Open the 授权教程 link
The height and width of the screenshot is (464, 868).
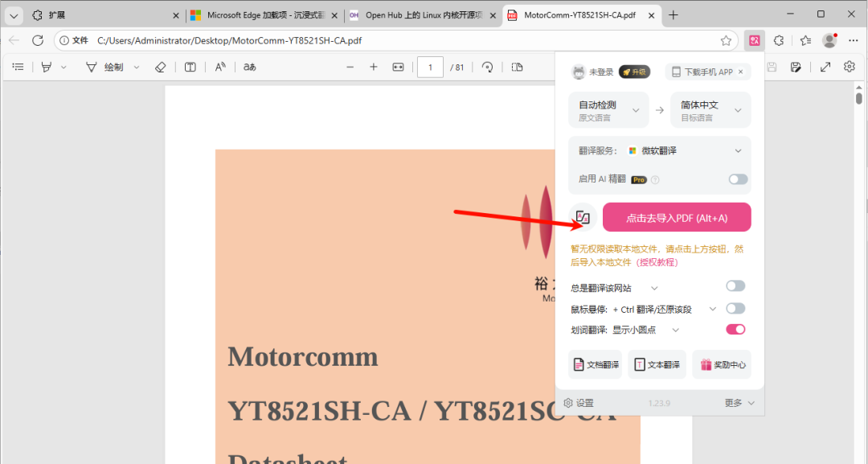point(657,262)
